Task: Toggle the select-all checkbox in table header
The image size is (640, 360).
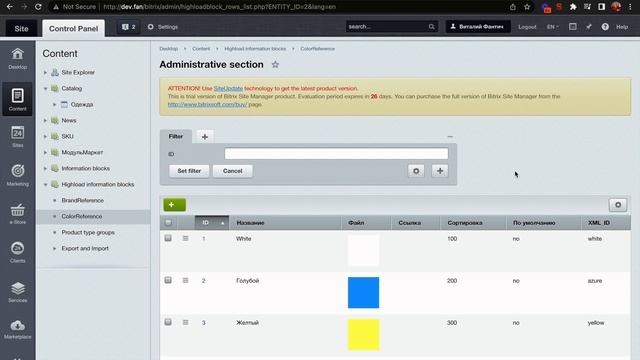Action: tap(168, 223)
